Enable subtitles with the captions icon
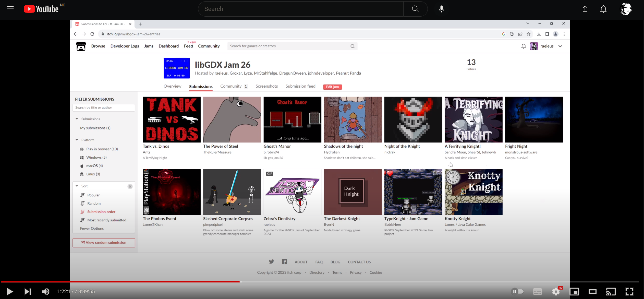 point(537,291)
